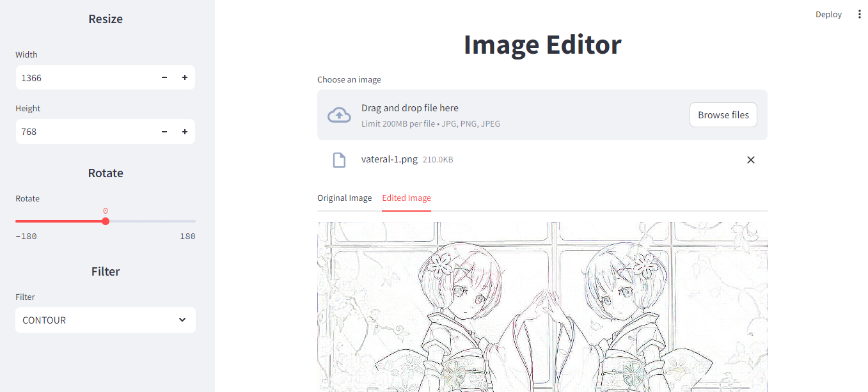Click the 'Drag and drop file here' text
Screen dimensions: 868x392
[x=409, y=108]
